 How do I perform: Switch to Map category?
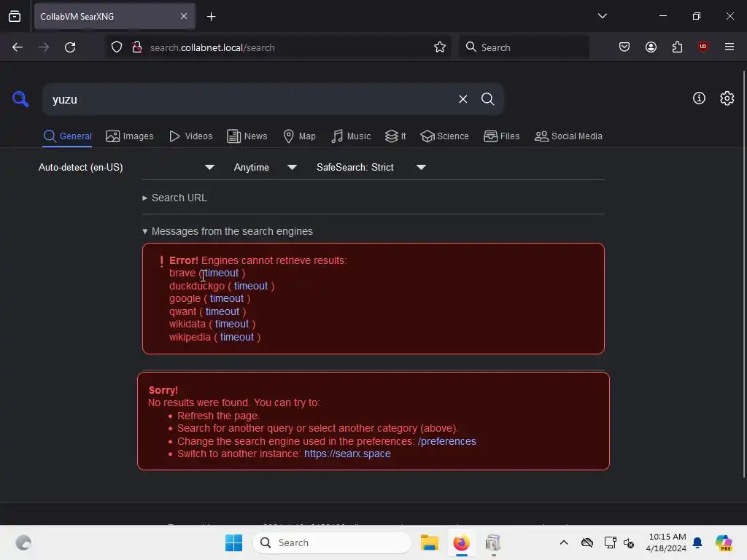point(299,136)
